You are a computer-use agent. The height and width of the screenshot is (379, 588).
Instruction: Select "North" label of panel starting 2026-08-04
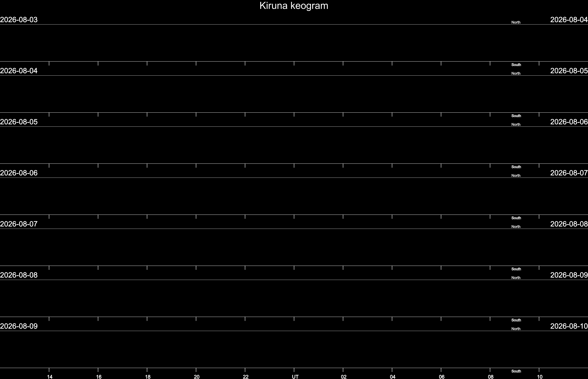pos(516,74)
